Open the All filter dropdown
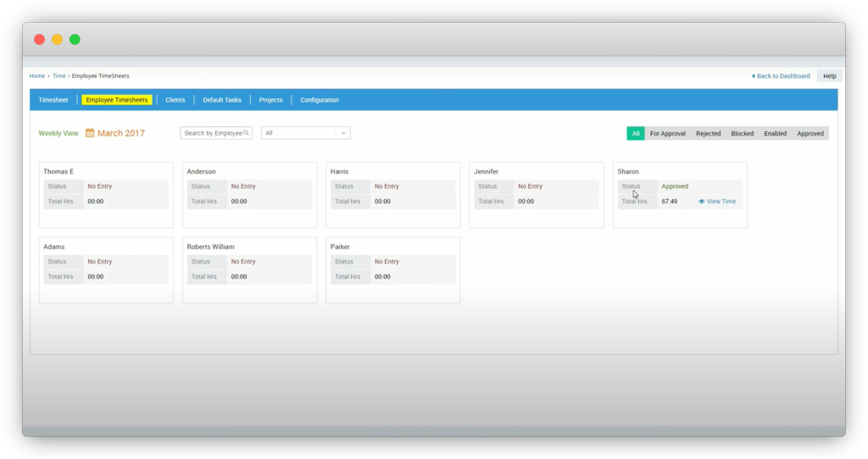Screen dimensions: 868x459 tap(305, 133)
